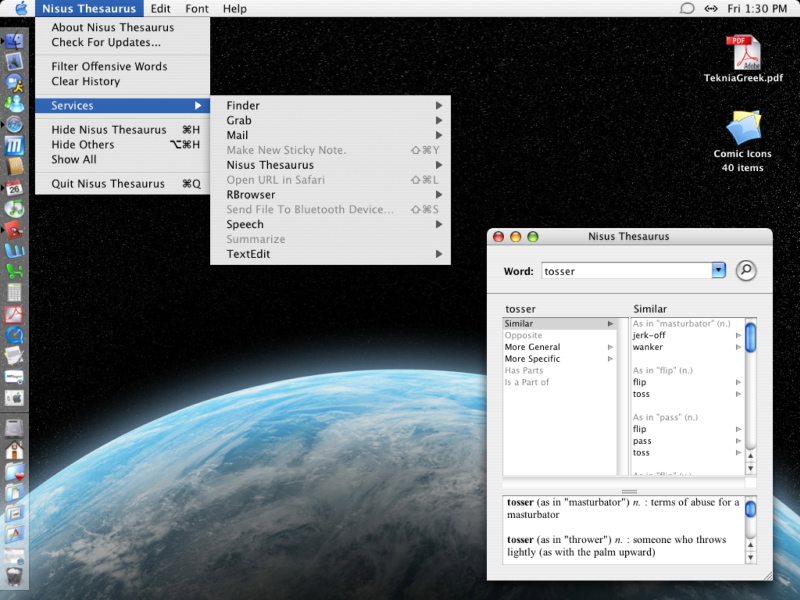Open Finder services submenu

(x=331, y=106)
